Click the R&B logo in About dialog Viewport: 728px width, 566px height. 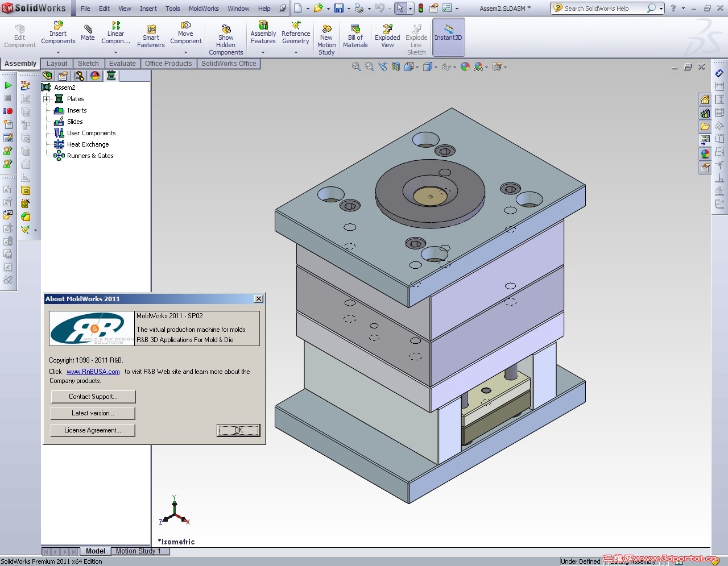click(92, 328)
